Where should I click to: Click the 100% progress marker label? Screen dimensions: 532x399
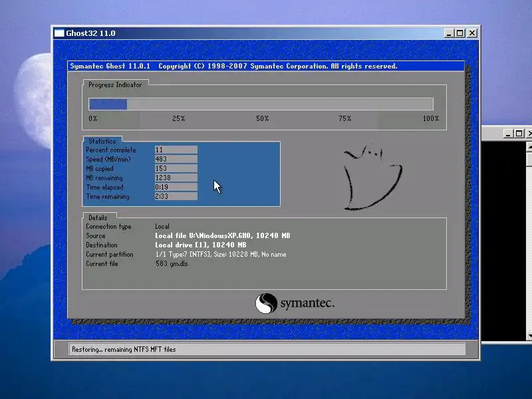coord(430,118)
